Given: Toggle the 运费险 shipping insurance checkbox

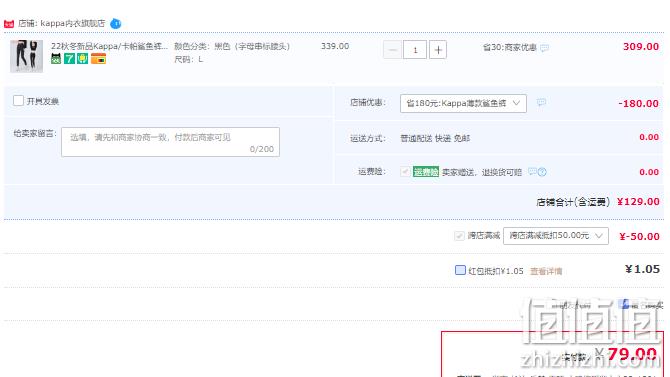Looking at the screenshot, I should pos(405,172).
